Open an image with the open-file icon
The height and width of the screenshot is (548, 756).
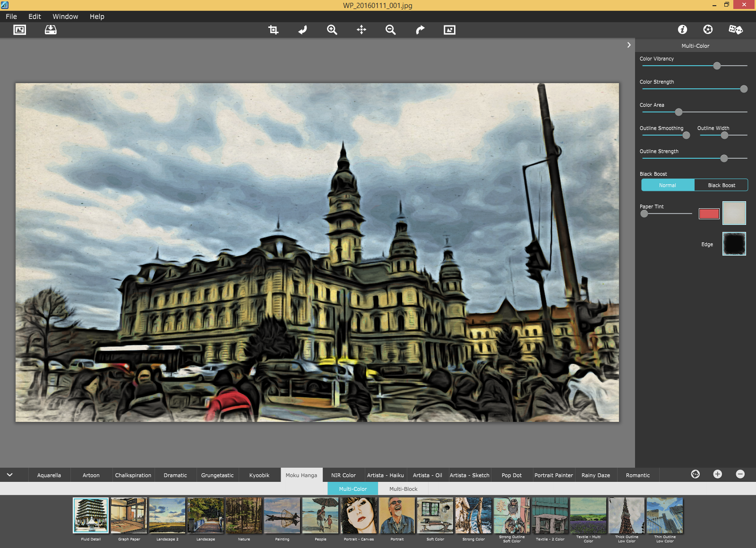click(20, 30)
